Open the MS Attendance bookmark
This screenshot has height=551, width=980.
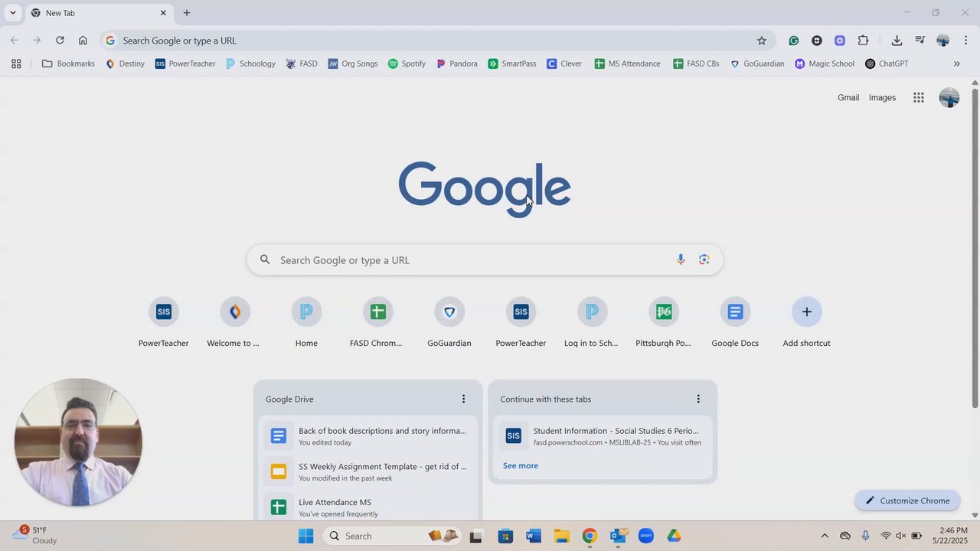tap(628, 64)
